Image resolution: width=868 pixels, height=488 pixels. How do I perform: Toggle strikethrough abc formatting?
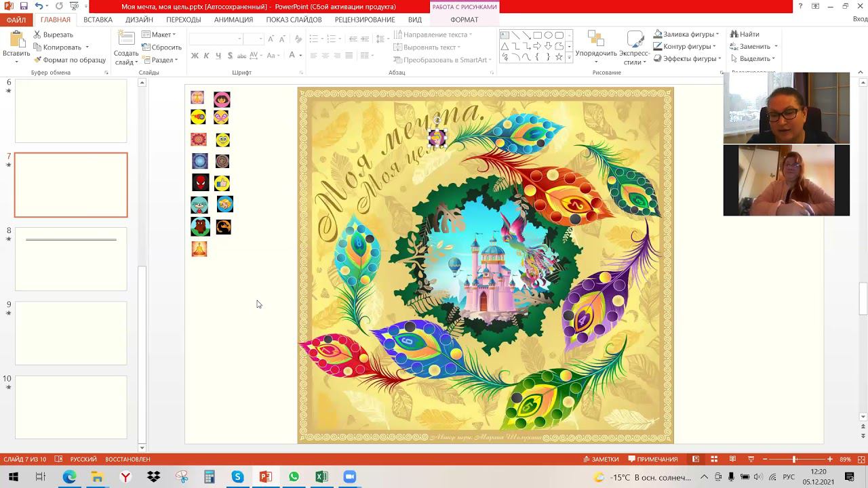click(x=242, y=56)
